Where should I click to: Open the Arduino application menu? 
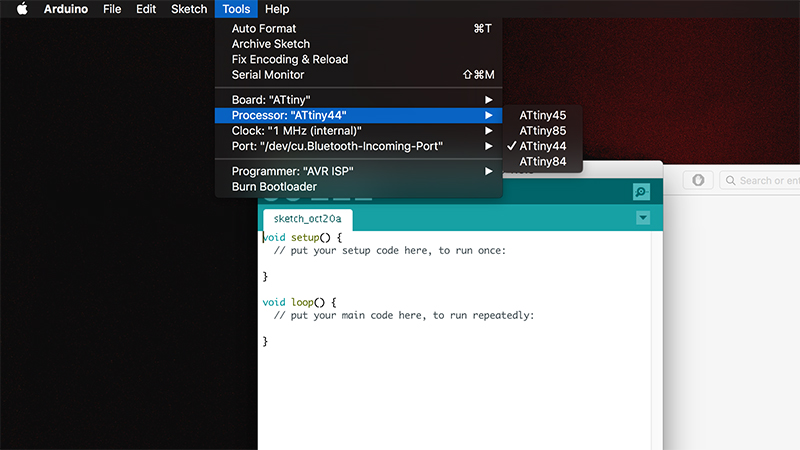66,9
